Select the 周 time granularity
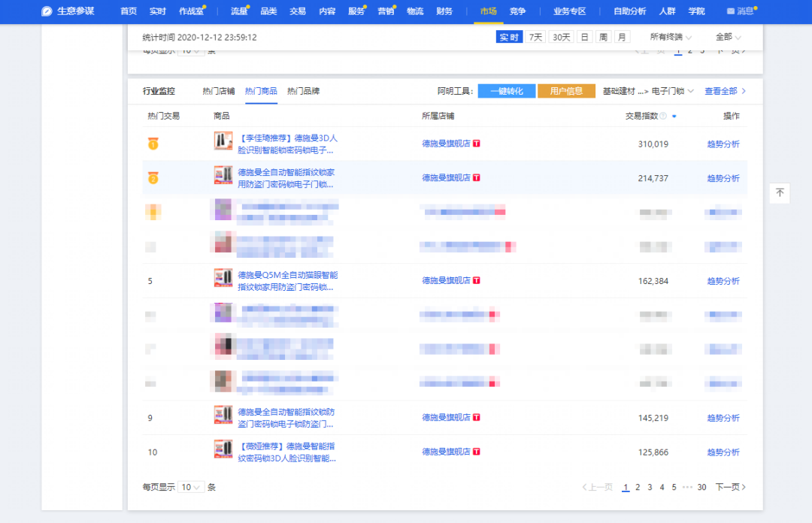The height and width of the screenshot is (523, 812). click(x=603, y=38)
